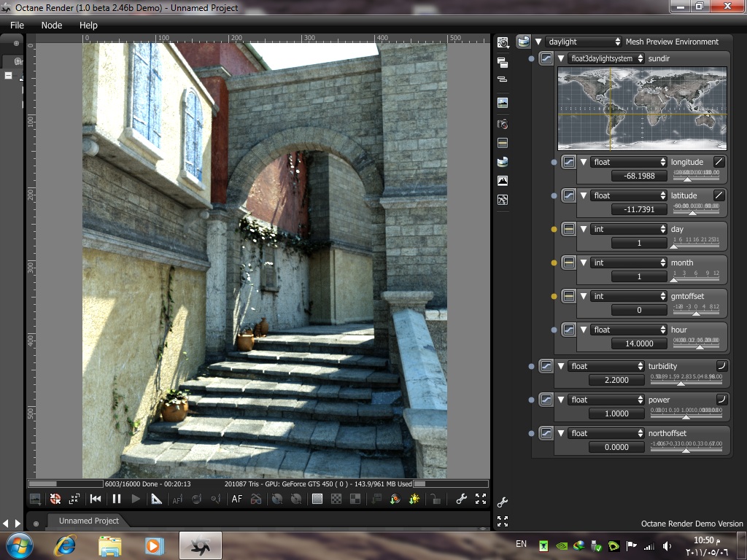Click the yellow-bar resolution icon in side strip
This screenshot has width=747, height=560.
coord(503,143)
